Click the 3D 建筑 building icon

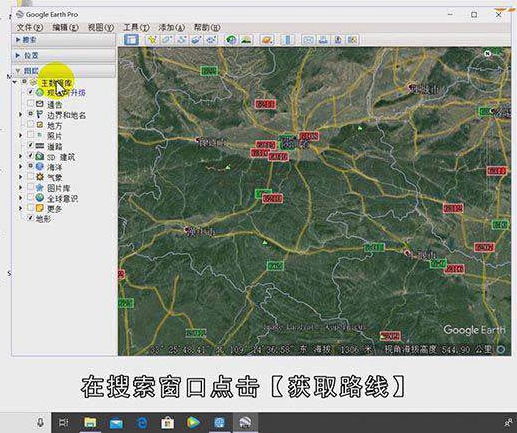coord(40,156)
